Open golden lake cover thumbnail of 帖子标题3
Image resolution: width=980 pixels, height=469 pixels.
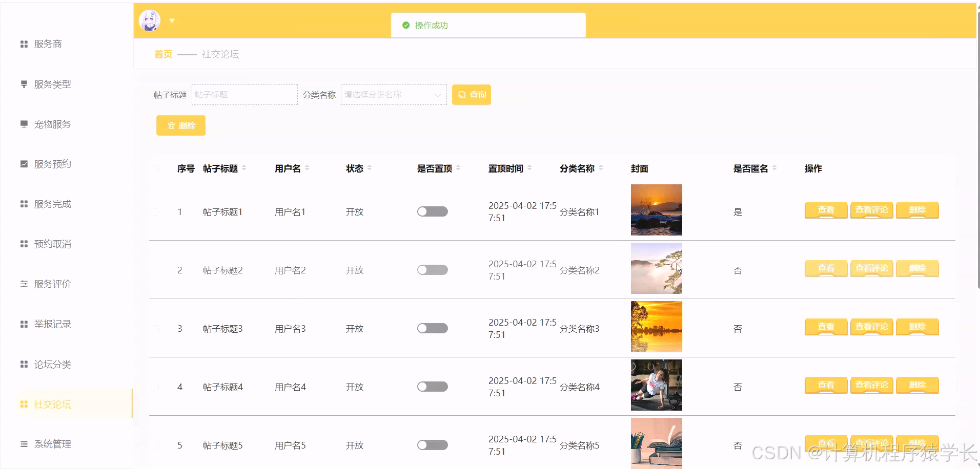click(657, 327)
